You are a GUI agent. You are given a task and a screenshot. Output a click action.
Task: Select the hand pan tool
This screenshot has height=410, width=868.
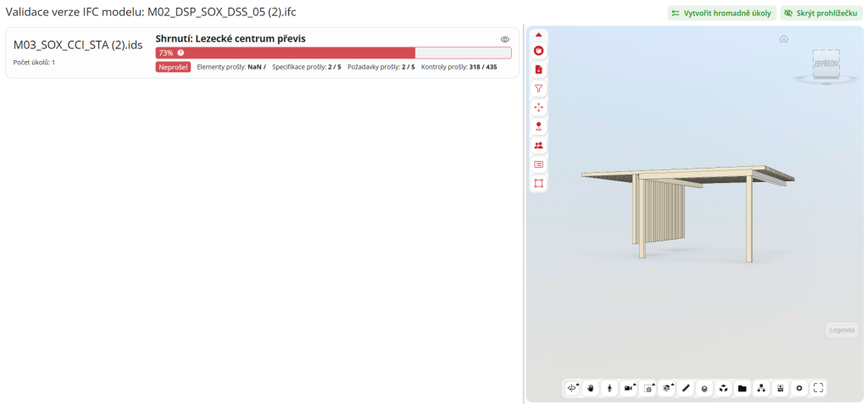click(591, 388)
